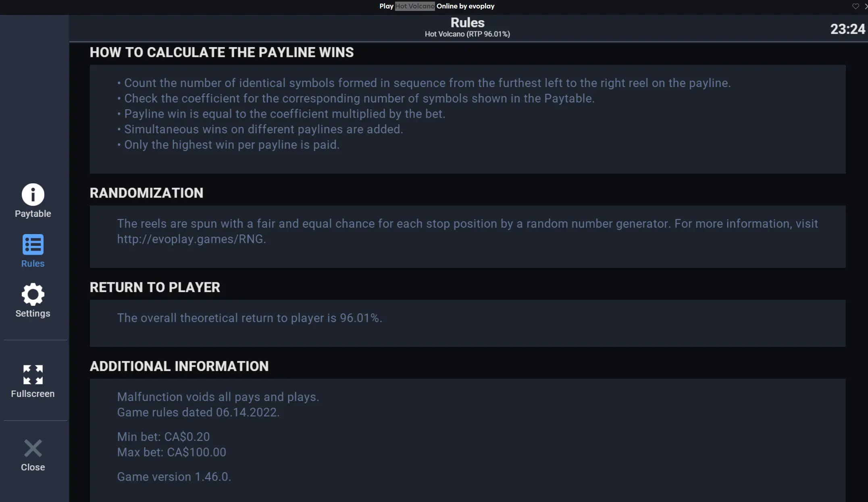Screen dimensions: 868x502
Task: Close the rules panel with the X icon
Action: click(x=33, y=448)
